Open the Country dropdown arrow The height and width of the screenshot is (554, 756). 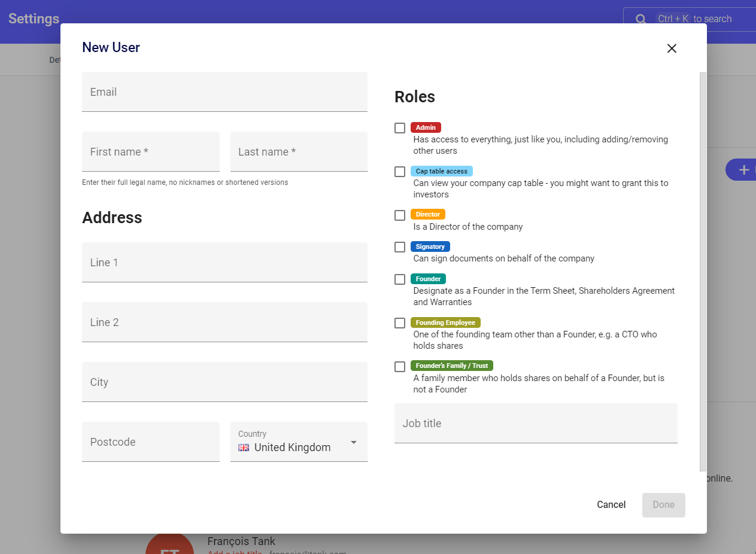pyautogui.click(x=354, y=442)
